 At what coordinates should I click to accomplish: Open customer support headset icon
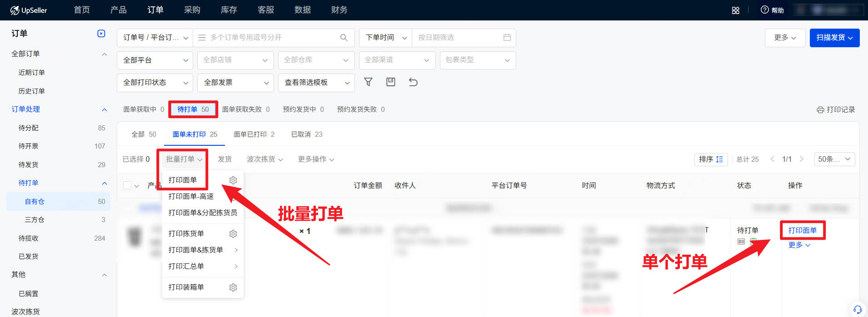(x=858, y=309)
